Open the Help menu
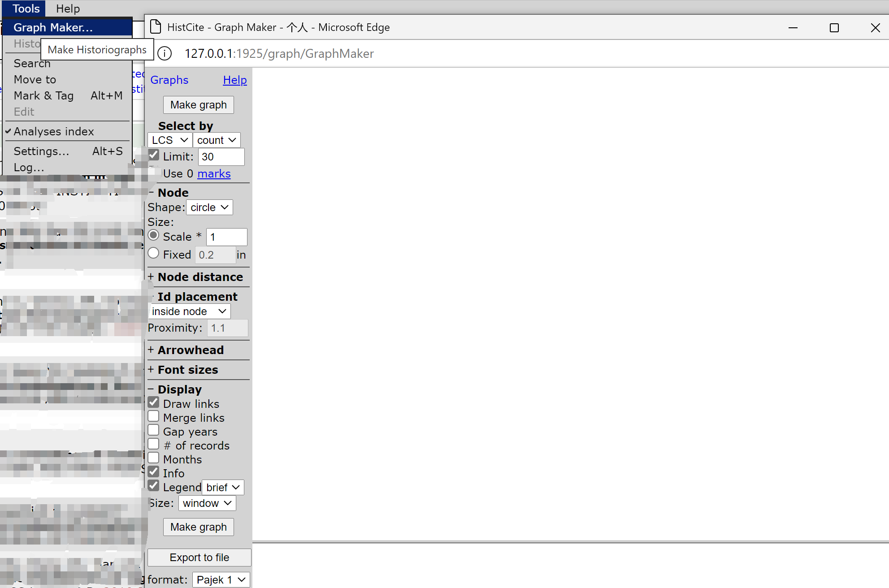 [68, 9]
